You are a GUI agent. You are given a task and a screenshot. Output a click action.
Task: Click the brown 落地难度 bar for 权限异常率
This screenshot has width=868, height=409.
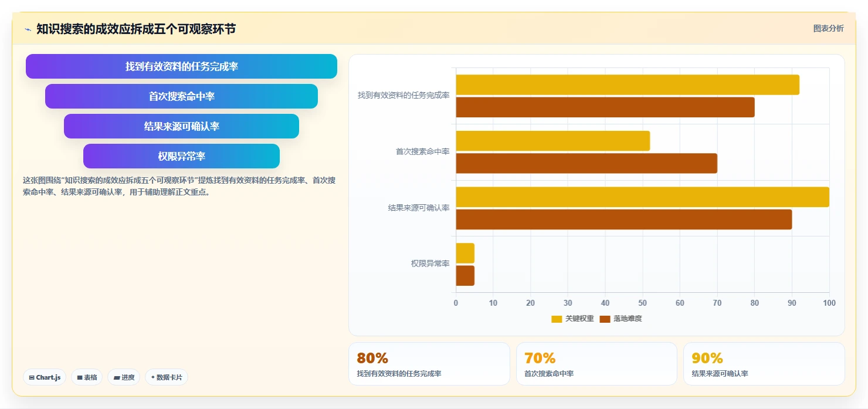point(465,276)
